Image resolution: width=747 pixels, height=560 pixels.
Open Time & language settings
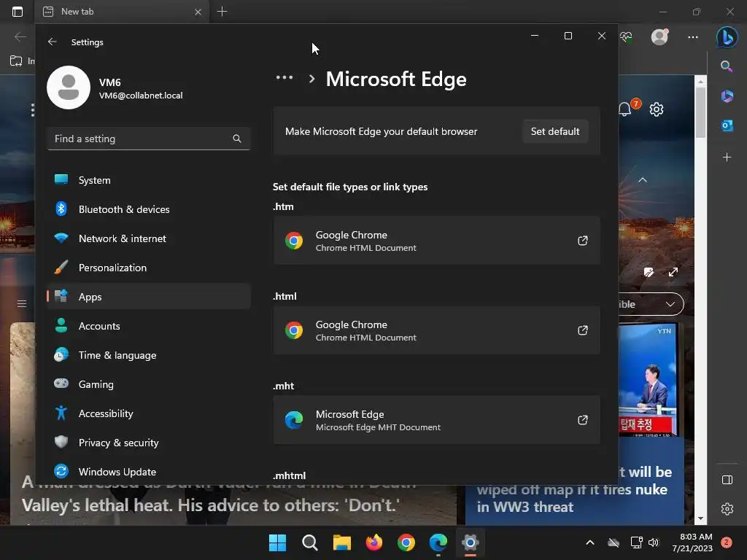(x=149, y=355)
